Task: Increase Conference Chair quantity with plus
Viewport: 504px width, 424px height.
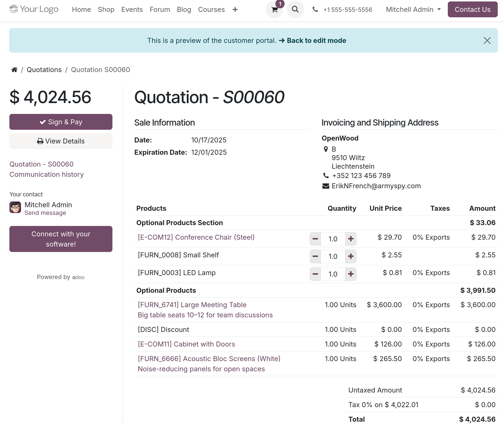Action: point(351,239)
